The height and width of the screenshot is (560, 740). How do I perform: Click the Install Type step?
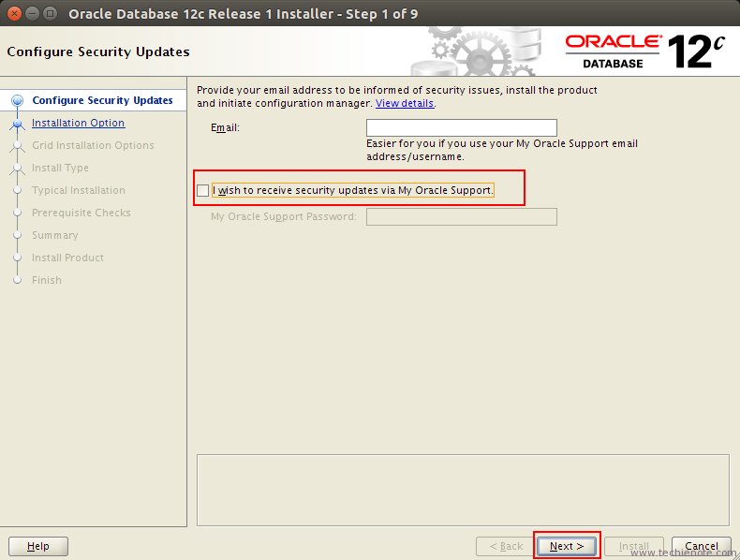60,168
